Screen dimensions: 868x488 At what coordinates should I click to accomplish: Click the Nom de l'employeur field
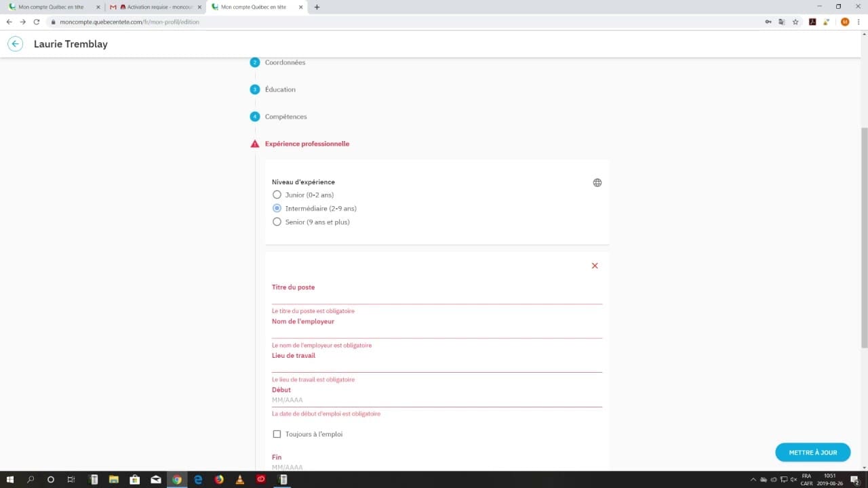coord(437,332)
